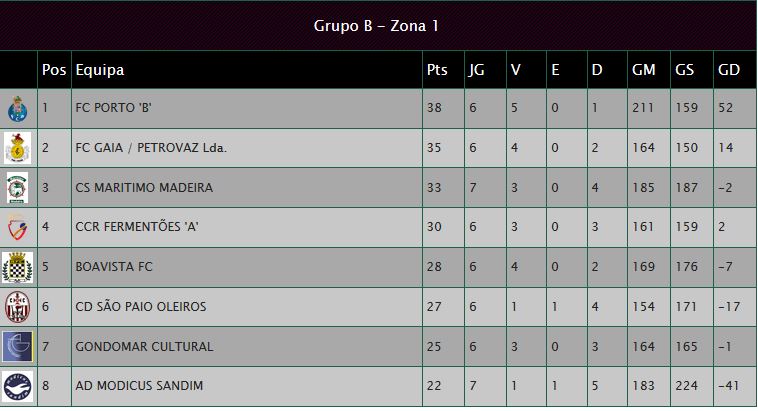The height and width of the screenshot is (411, 758).
Task: Click the Equipa column header
Action: pyautogui.click(x=100, y=71)
